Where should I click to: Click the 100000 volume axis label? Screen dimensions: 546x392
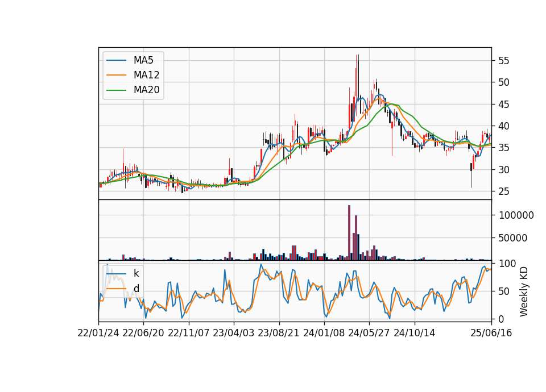click(516, 215)
